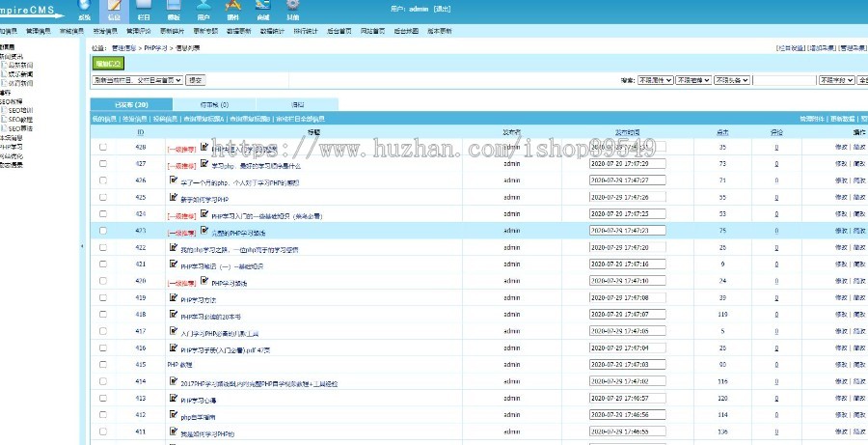Click edit icon in row ID 420

point(204,280)
